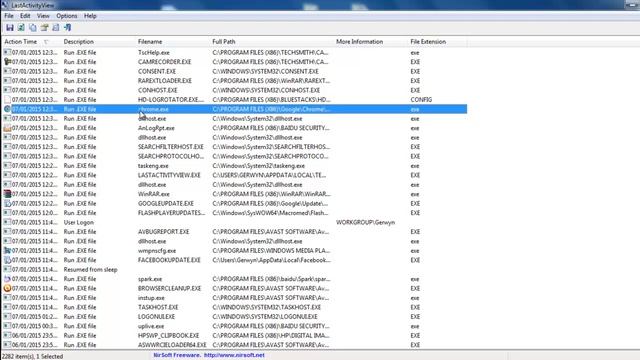
Task: Click the Chrome icon on the selected row
Action: (x=7, y=109)
